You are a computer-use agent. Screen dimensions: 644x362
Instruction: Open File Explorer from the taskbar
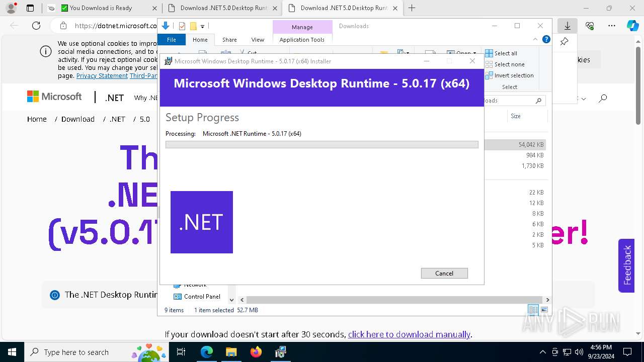tap(231, 352)
